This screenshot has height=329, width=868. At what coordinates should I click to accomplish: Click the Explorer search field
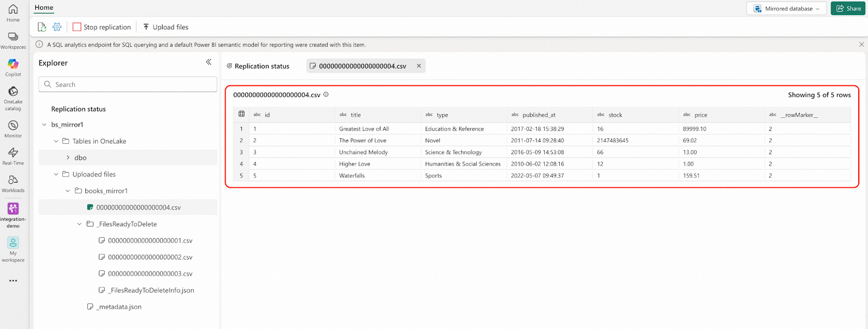128,85
